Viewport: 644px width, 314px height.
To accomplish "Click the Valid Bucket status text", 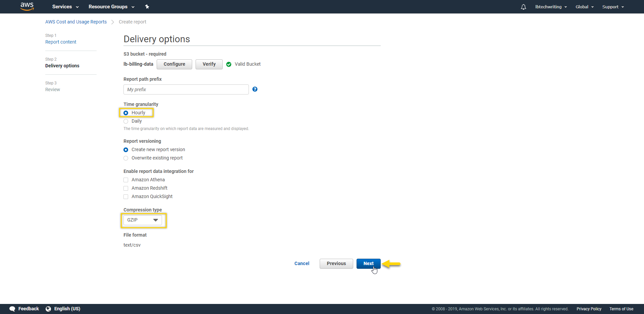I will tap(248, 64).
